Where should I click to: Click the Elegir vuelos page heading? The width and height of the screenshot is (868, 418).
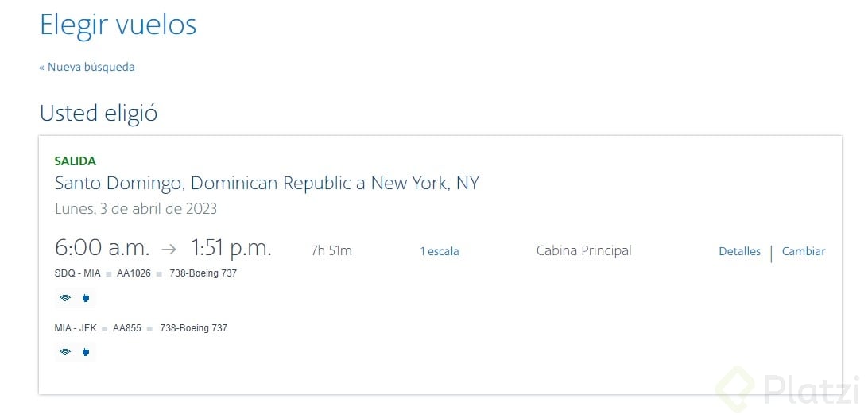(x=118, y=25)
